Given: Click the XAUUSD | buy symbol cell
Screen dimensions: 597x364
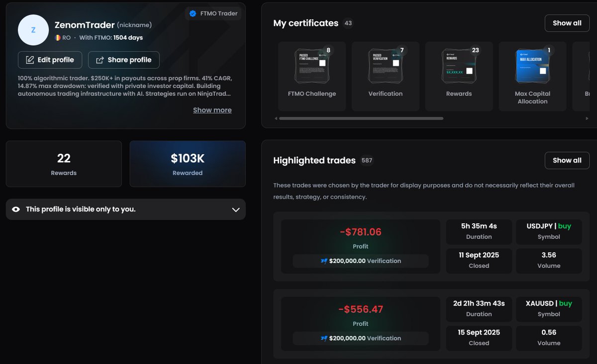Looking at the screenshot, I should [549, 309].
